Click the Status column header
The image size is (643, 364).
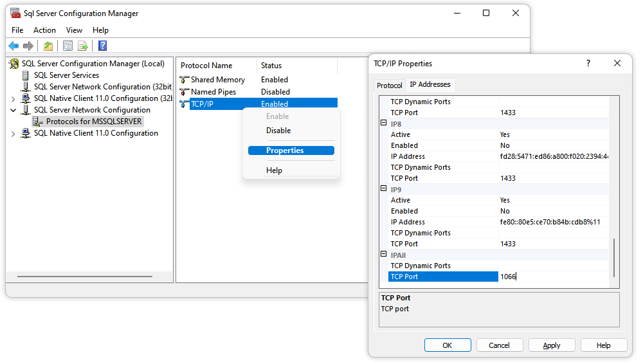[297, 66]
